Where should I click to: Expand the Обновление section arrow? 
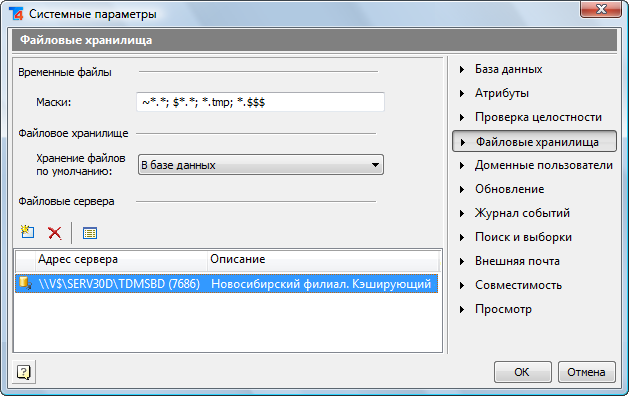[462, 189]
